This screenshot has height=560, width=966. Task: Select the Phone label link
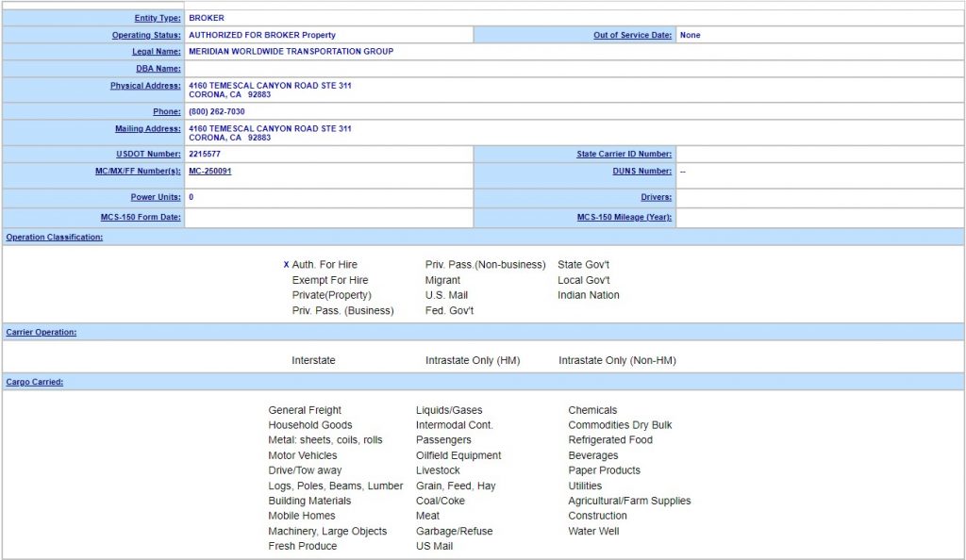[166, 112]
